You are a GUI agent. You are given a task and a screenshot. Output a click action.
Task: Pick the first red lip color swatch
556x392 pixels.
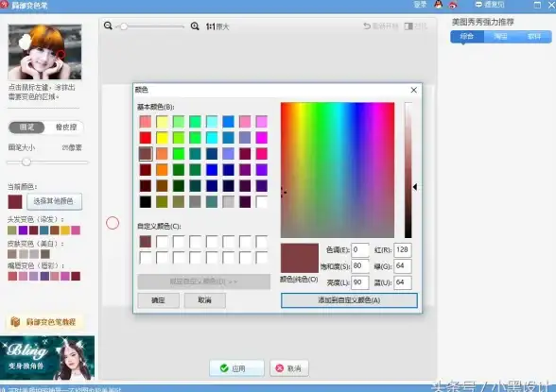pyautogui.click(x=12, y=276)
